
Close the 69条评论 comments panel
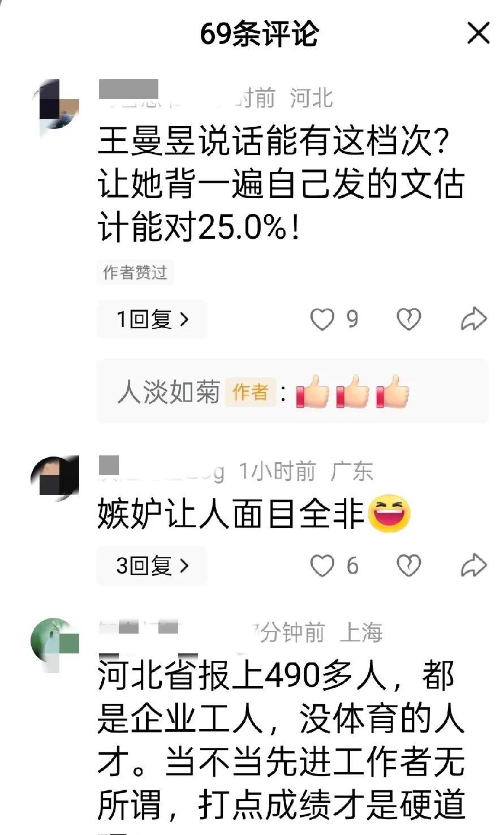(x=478, y=33)
